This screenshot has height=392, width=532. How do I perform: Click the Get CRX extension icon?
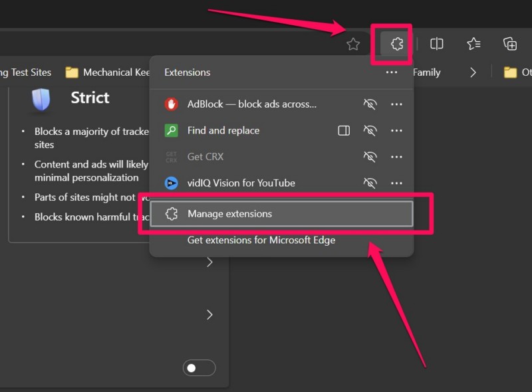click(x=172, y=157)
